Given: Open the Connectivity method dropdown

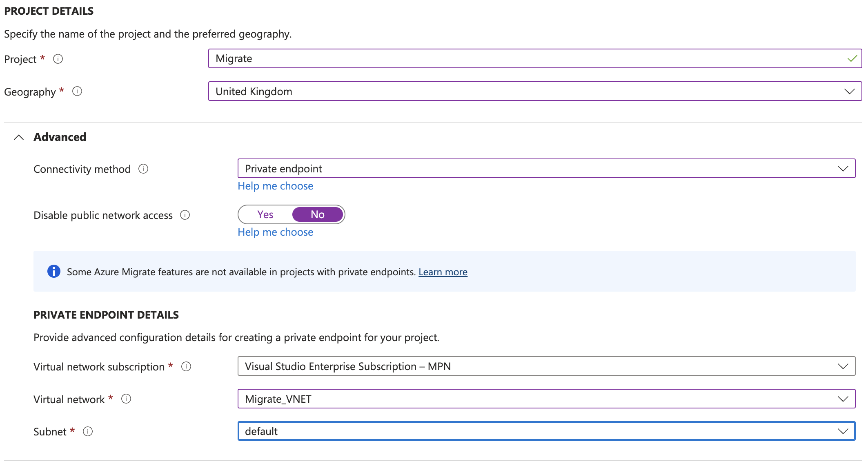Looking at the screenshot, I should click(546, 168).
